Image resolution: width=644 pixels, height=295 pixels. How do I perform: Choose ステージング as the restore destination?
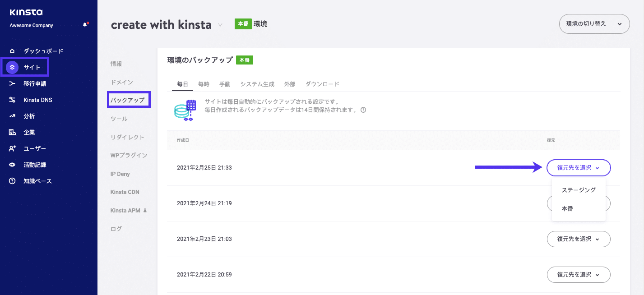579,190
